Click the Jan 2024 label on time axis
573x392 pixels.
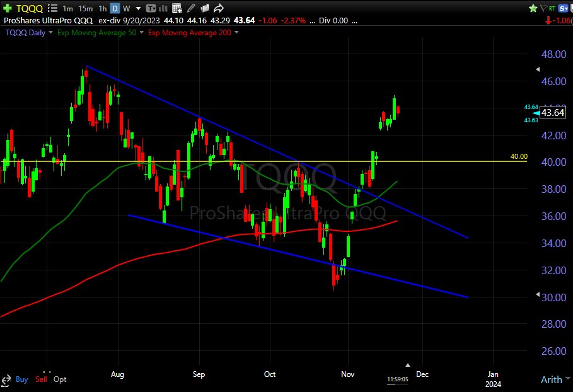tap(493, 379)
